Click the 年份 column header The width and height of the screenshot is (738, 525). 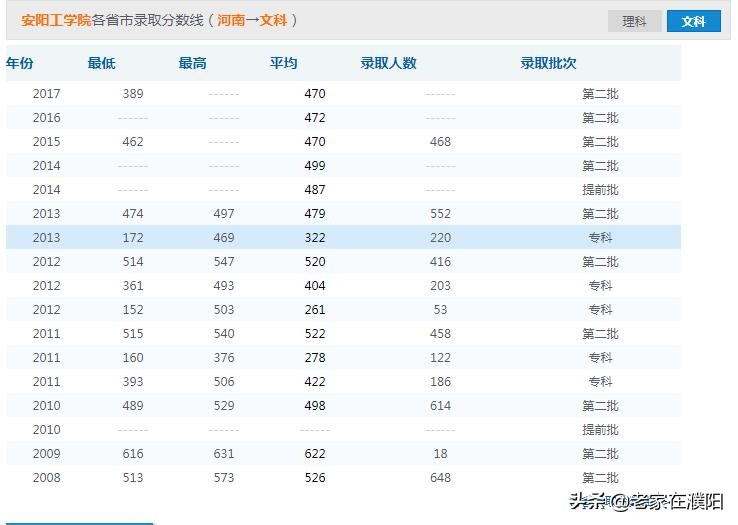20,63
